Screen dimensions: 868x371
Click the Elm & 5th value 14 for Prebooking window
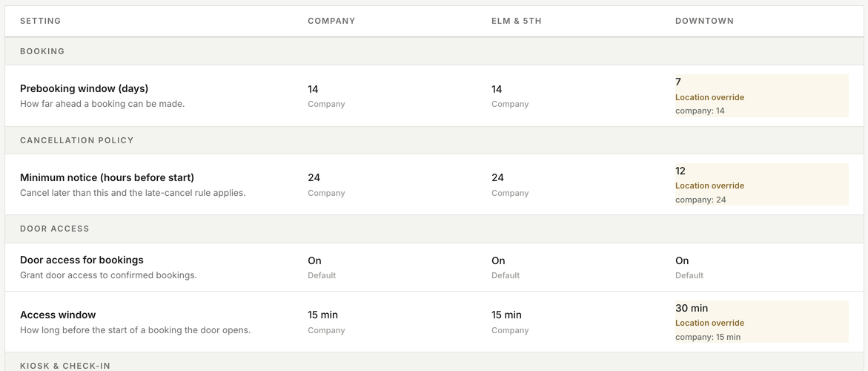(497, 89)
